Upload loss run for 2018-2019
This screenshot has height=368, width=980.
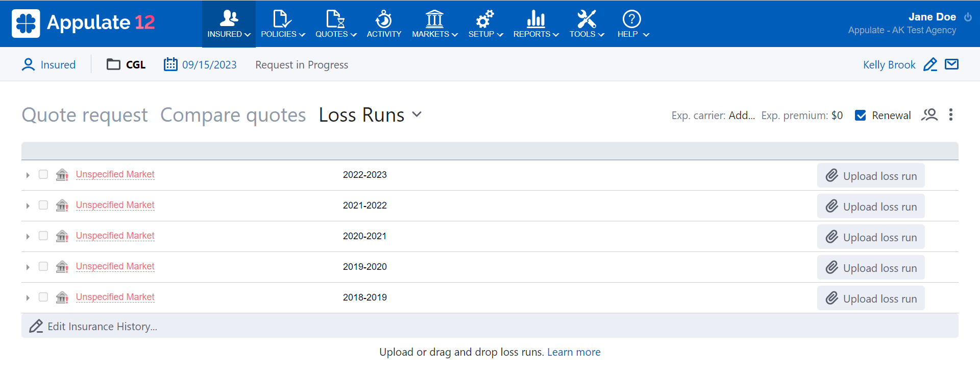[871, 298]
